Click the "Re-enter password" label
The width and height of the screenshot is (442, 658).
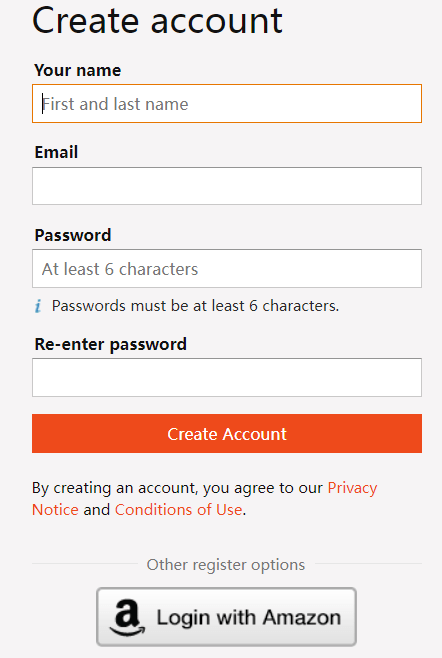(x=110, y=344)
